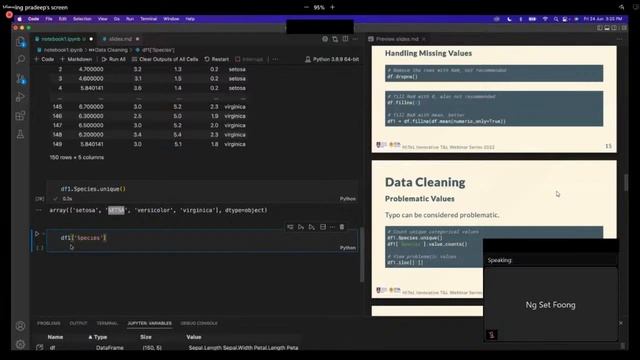Toggle the bottom panel layout icon
The image size is (640, 360).
pos(607,28)
